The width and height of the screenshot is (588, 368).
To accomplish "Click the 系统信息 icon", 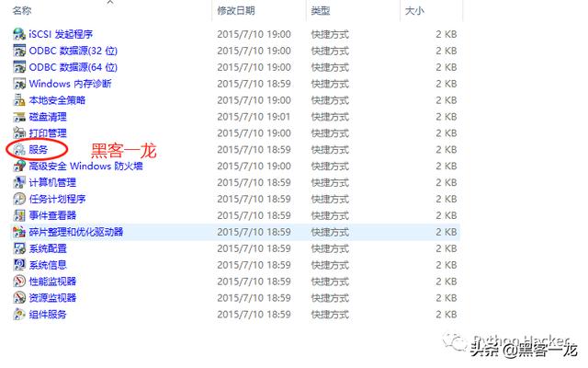I will click(19, 265).
